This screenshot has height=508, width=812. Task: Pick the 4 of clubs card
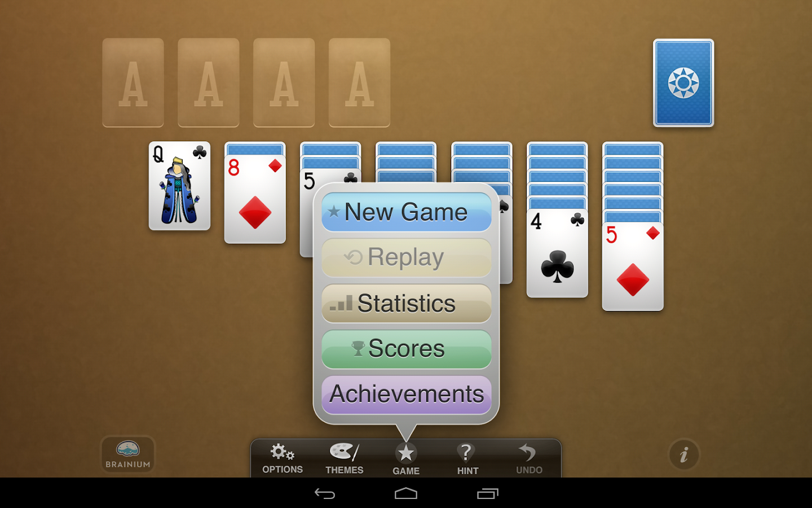click(557, 253)
